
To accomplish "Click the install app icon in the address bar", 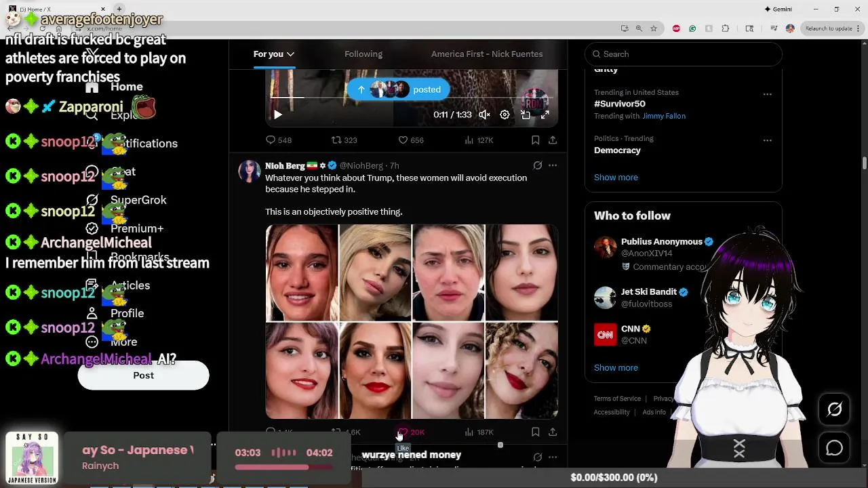I will [x=624, y=28].
